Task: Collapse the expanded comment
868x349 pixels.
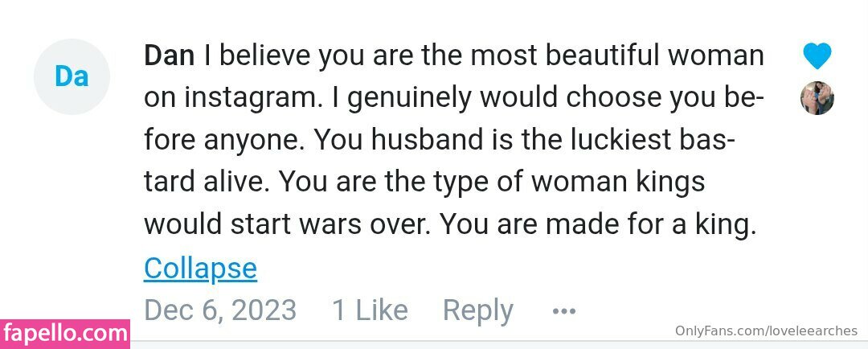Action: (x=200, y=268)
